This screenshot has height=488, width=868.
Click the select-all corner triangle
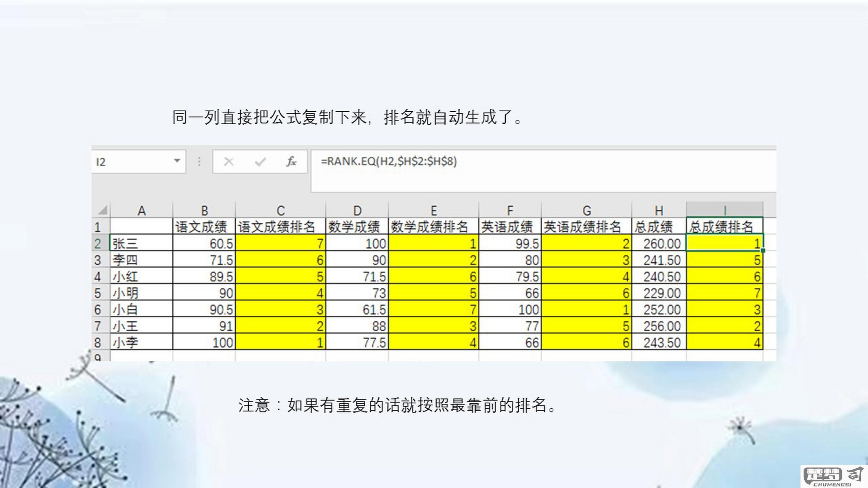(x=102, y=210)
